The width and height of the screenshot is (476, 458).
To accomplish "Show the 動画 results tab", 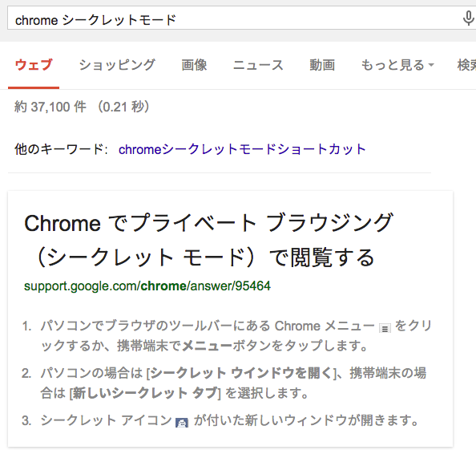I will tap(322, 65).
